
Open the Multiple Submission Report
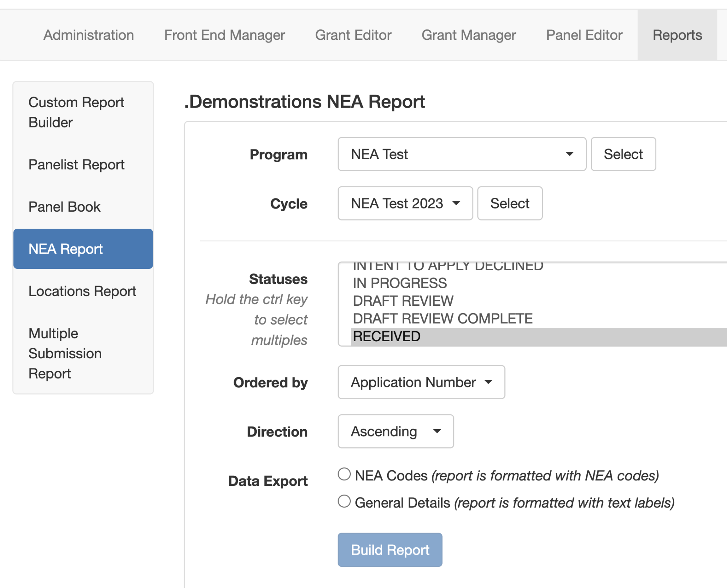point(65,353)
